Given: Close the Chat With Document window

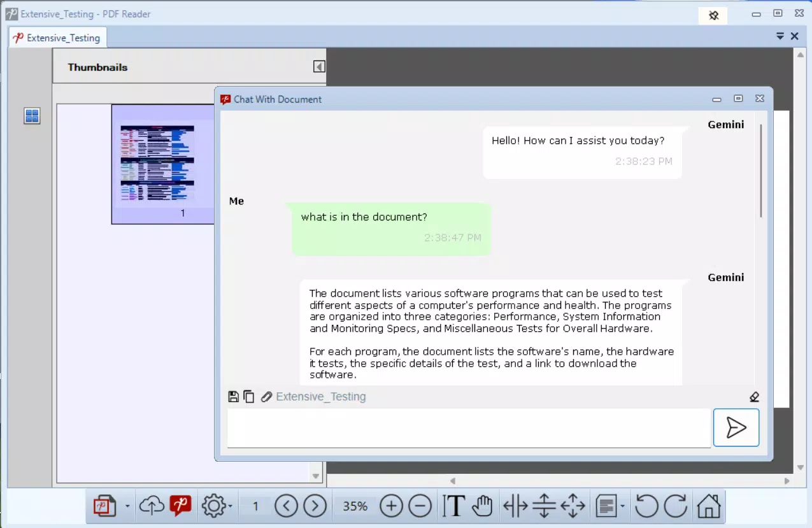Looking at the screenshot, I should tap(760, 99).
